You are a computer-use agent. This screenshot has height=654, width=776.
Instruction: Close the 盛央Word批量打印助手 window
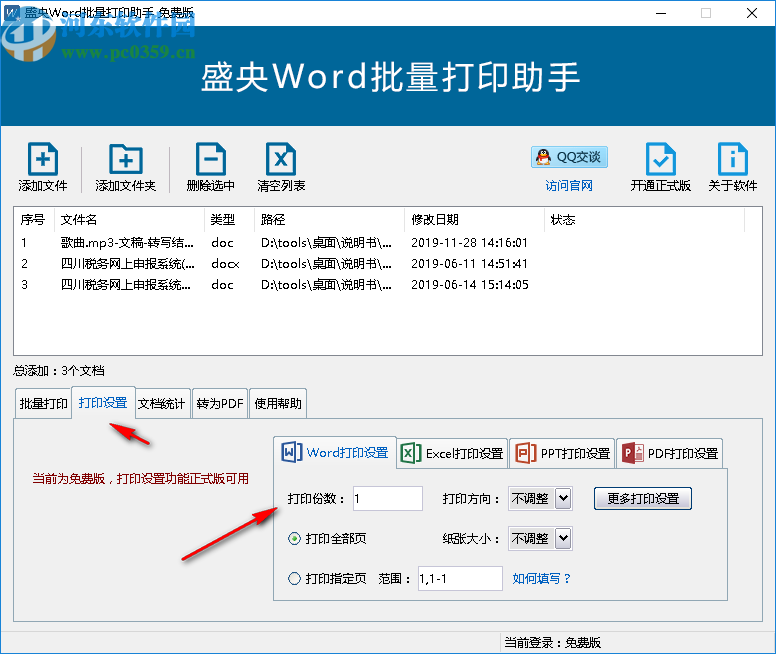pyautogui.click(x=752, y=13)
